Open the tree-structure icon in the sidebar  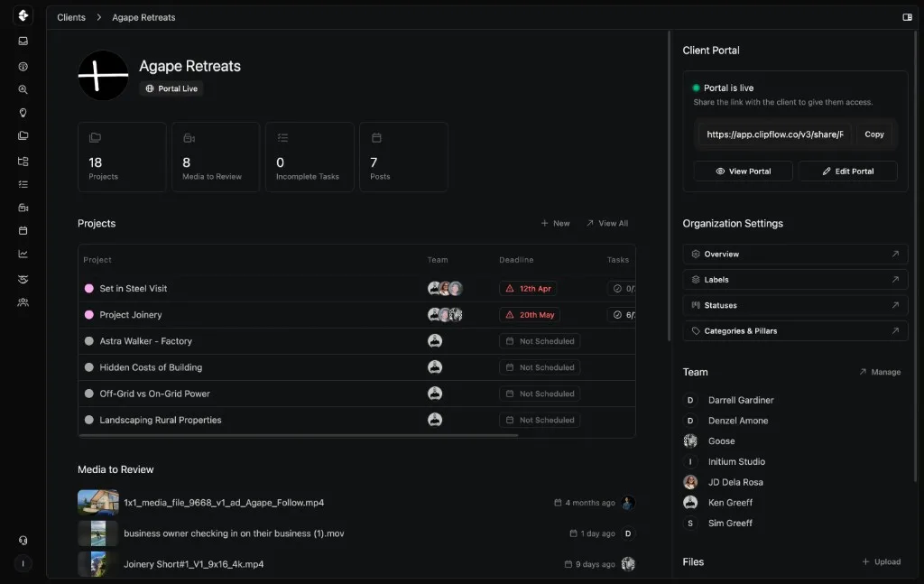point(23,162)
